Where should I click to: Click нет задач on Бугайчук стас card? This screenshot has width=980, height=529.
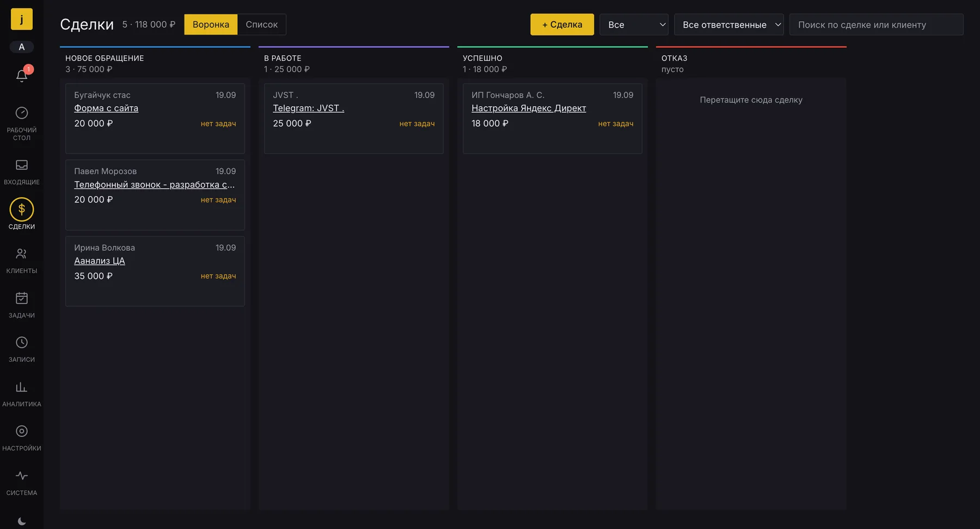(218, 124)
